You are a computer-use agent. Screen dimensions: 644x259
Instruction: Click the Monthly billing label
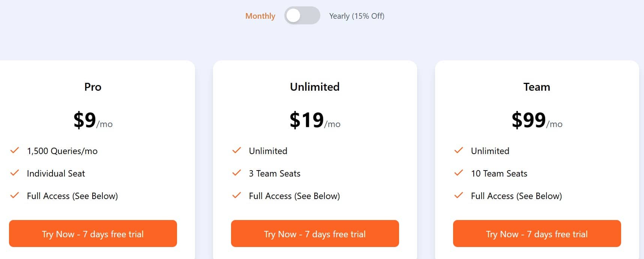point(260,16)
